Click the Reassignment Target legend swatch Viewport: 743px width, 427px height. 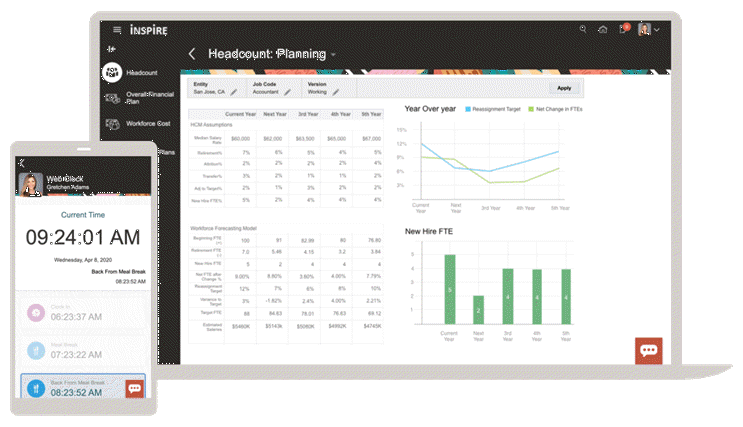pyautogui.click(x=468, y=109)
